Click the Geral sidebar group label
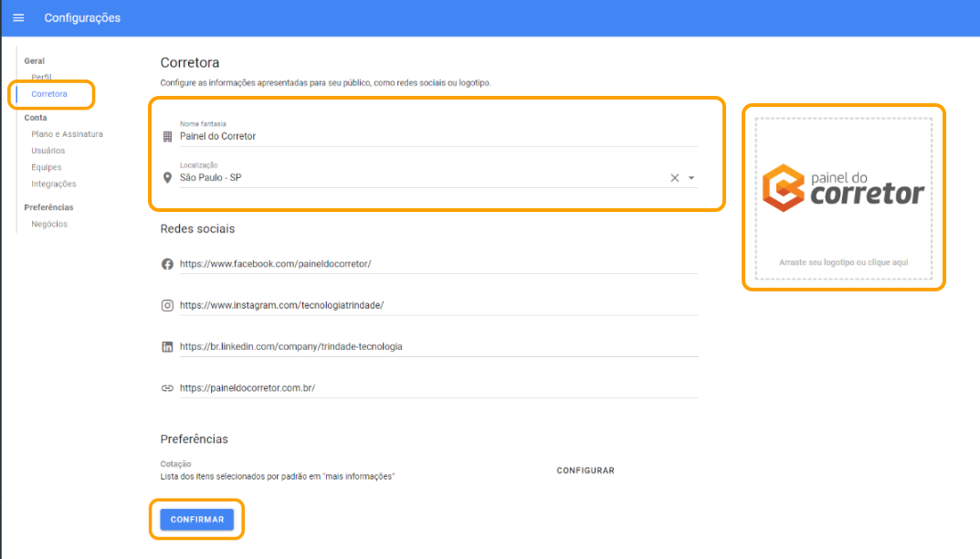 coord(35,60)
